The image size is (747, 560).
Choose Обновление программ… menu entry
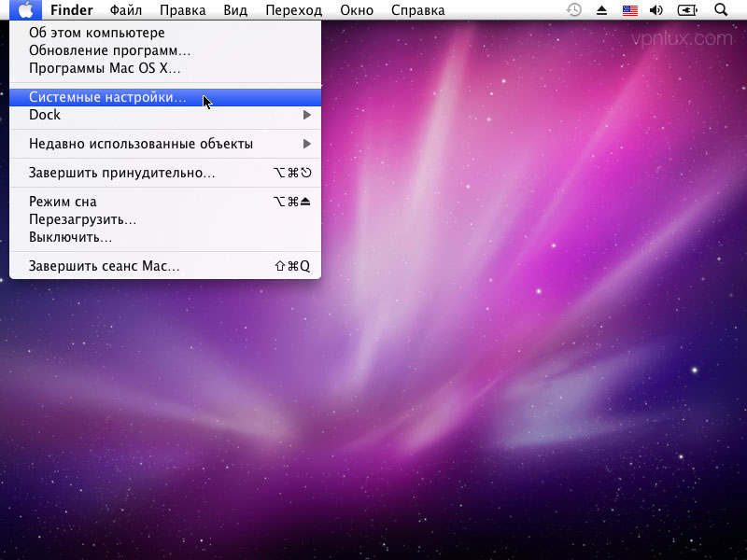pyautogui.click(x=165, y=50)
